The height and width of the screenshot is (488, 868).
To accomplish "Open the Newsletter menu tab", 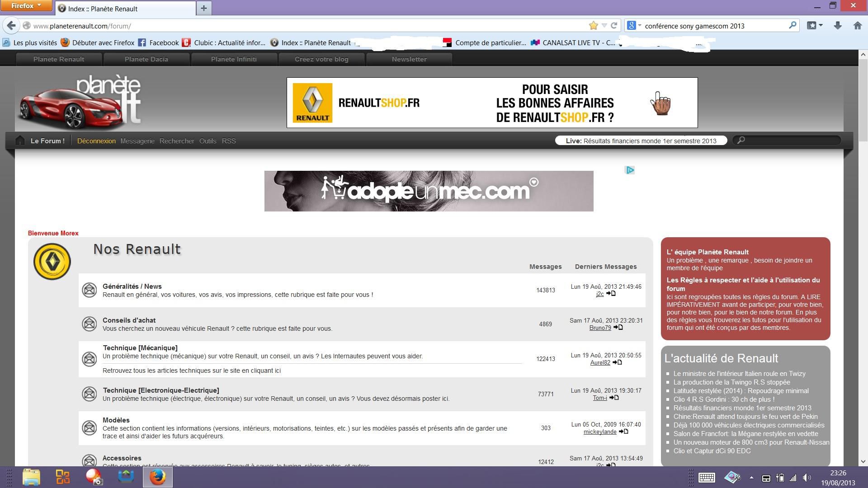I will click(x=409, y=59).
